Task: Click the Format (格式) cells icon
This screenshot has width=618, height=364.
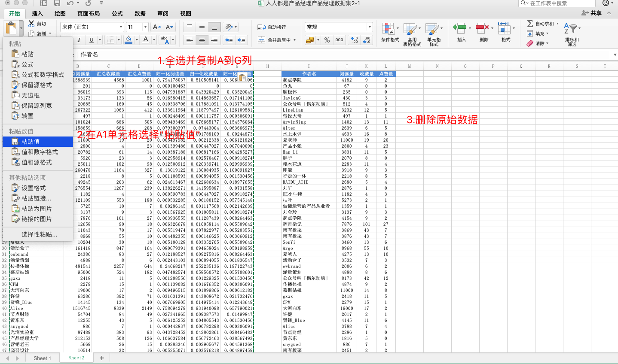Action: [504, 28]
